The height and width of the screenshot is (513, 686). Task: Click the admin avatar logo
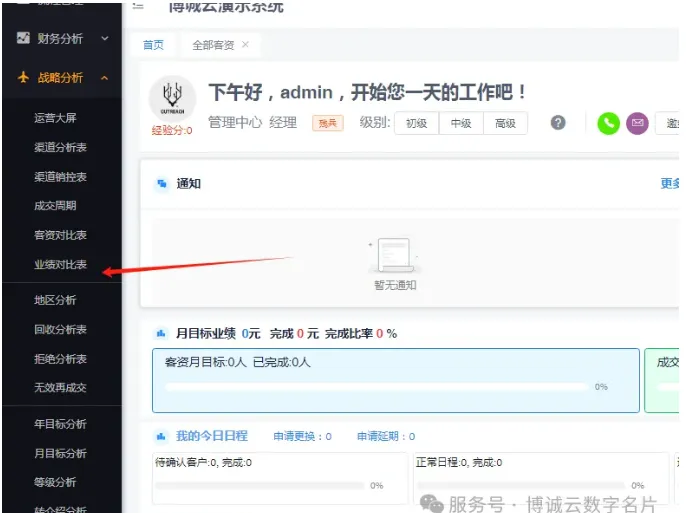[x=172, y=98]
